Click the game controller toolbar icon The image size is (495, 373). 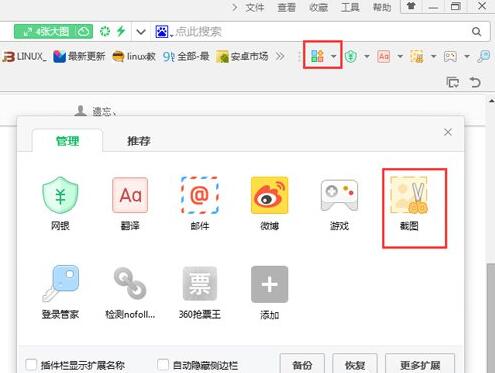pyautogui.click(x=450, y=56)
